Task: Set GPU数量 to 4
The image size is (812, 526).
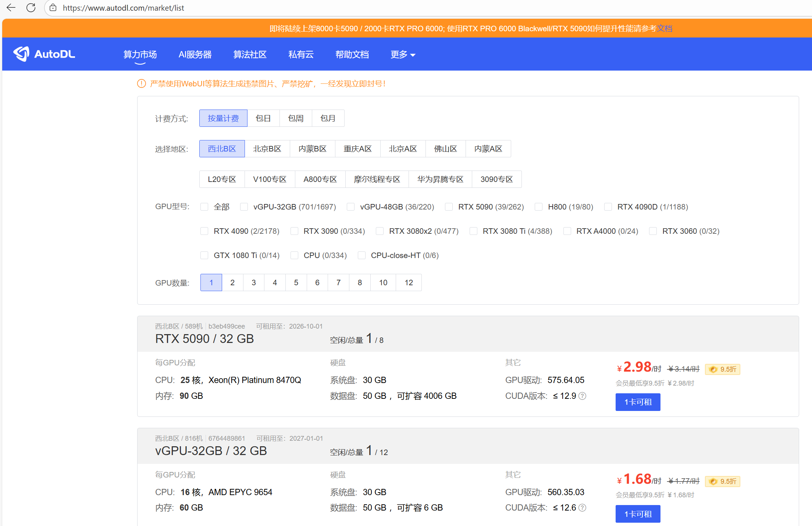Action: (275, 283)
